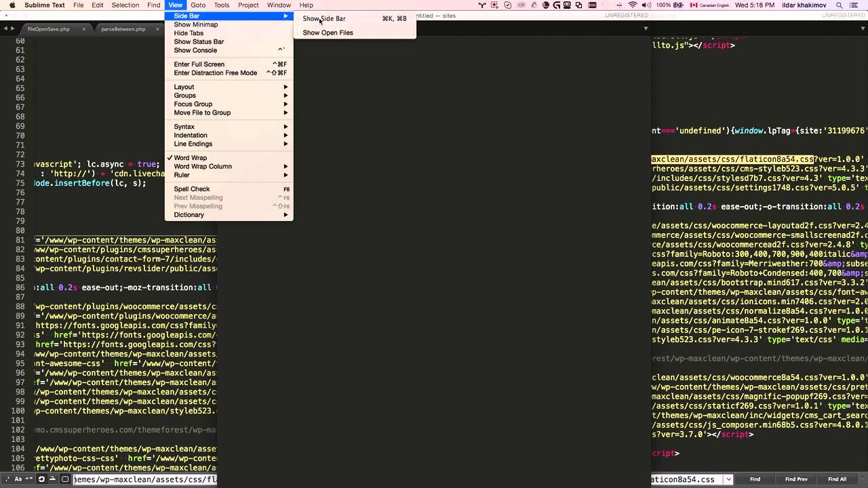Select Show Minimap from View menu
868x488 pixels.
(229, 24)
